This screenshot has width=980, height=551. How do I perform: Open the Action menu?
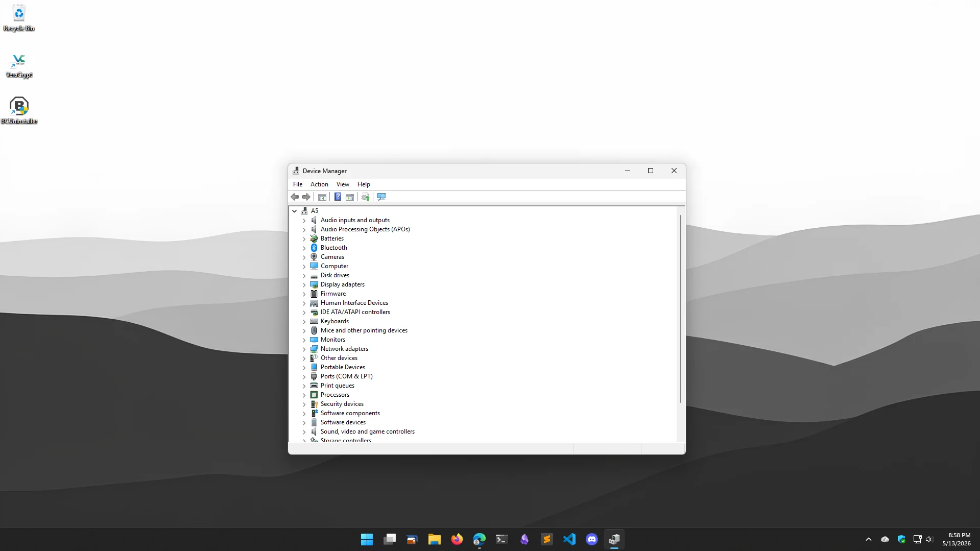319,184
